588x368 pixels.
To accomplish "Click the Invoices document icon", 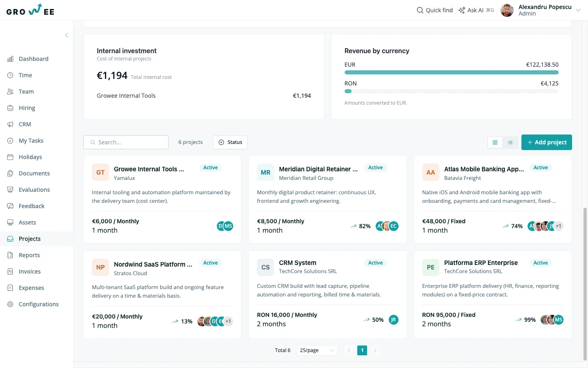I will (x=10, y=272).
